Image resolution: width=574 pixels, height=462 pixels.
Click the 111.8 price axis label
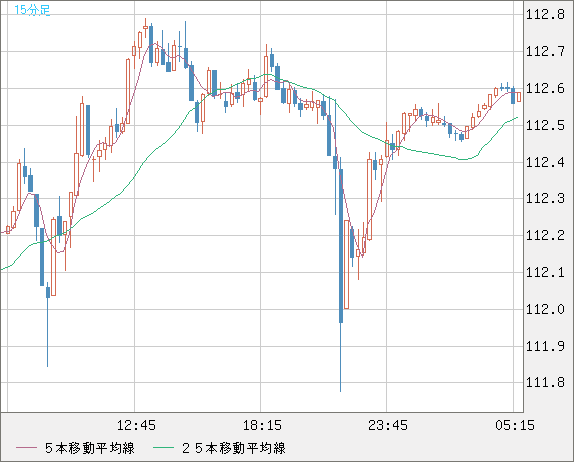(x=545, y=383)
